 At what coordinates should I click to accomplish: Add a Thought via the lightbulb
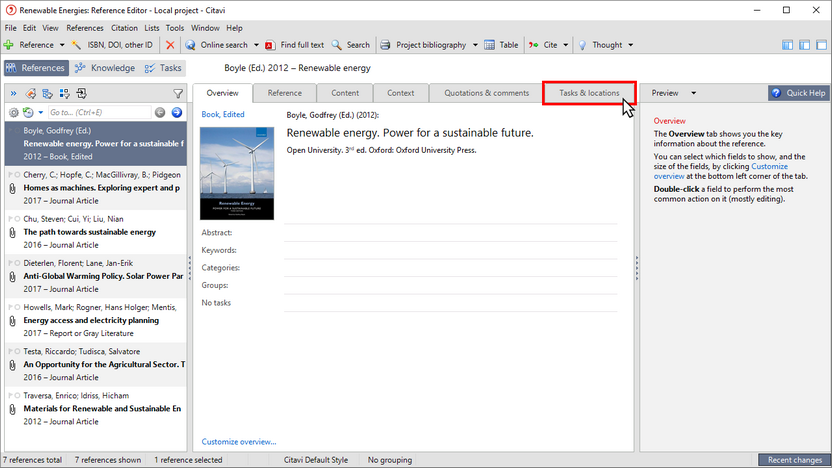click(600, 45)
